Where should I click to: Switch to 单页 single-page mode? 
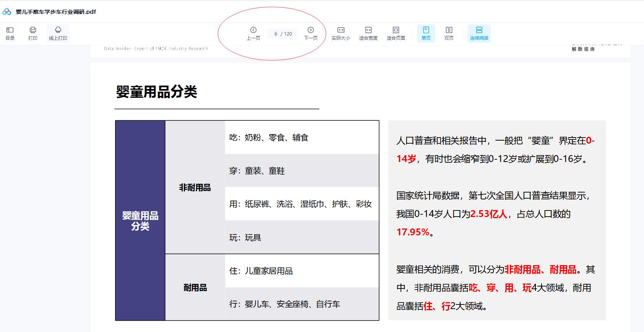426,33
